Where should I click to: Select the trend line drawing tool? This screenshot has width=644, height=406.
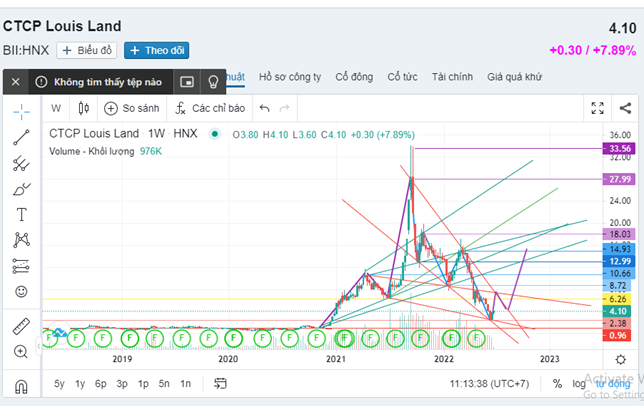(x=21, y=138)
